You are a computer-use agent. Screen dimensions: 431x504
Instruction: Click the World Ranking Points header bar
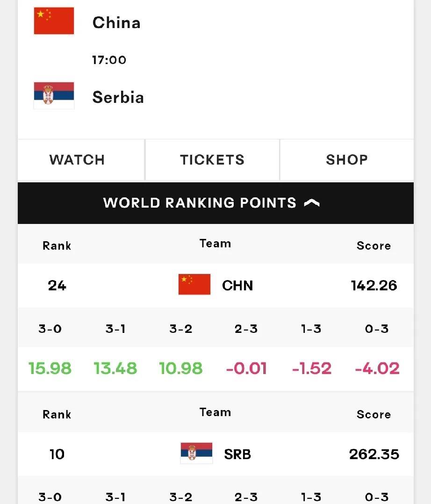215,203
